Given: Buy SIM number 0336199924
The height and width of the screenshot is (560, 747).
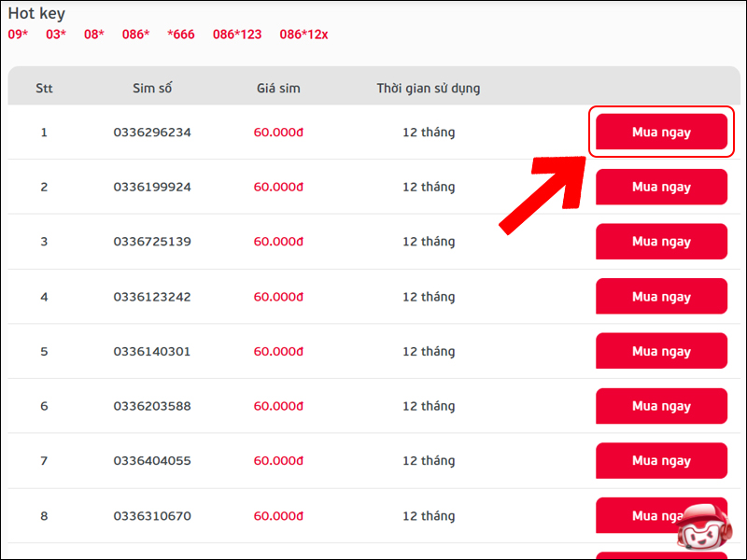Looking at the screenshot, I should [x=661, y=188].
